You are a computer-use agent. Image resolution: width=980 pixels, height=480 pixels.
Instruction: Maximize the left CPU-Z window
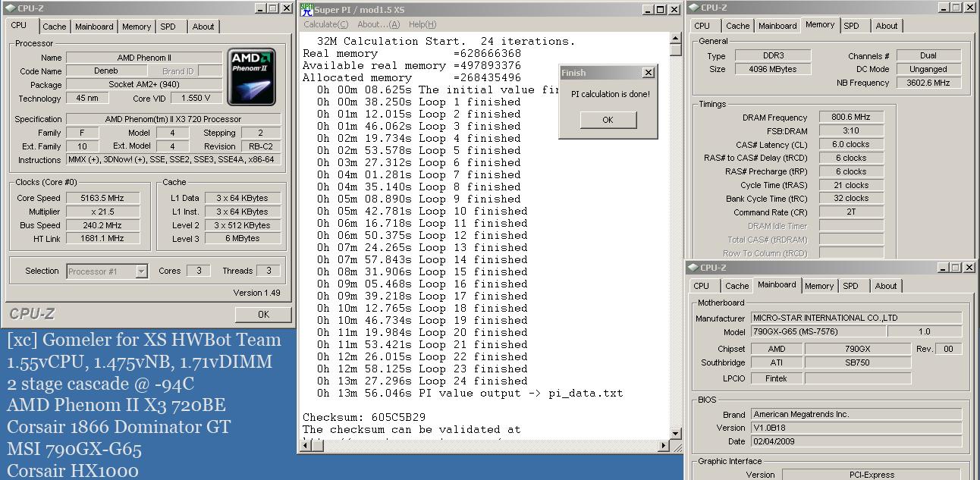tap(273, 8)
